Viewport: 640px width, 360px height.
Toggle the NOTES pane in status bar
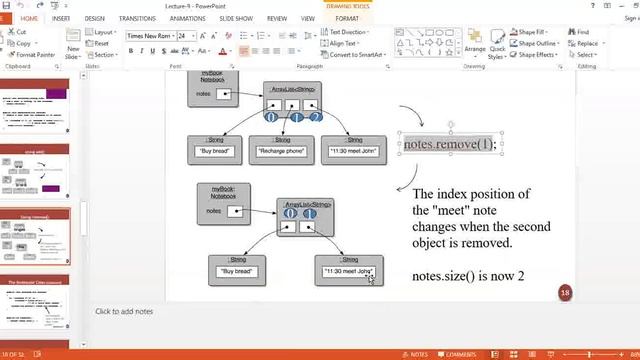(x=415, y=354)
